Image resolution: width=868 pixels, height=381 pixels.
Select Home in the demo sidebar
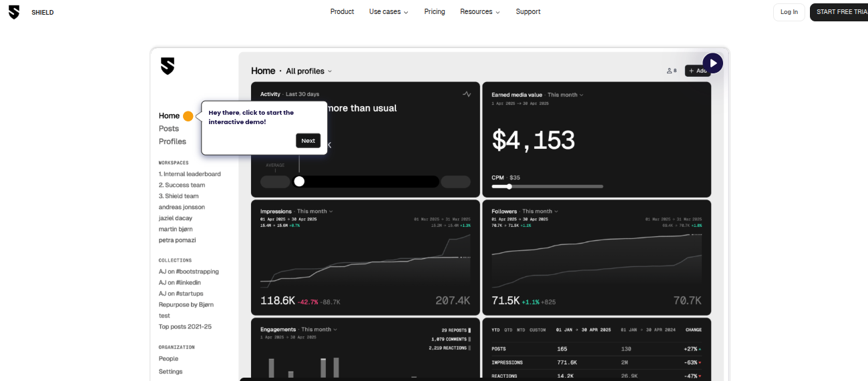pos(169,116)
